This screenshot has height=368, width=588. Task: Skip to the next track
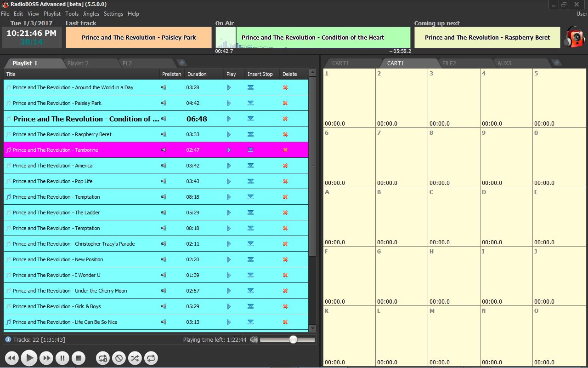coord(45,357)
